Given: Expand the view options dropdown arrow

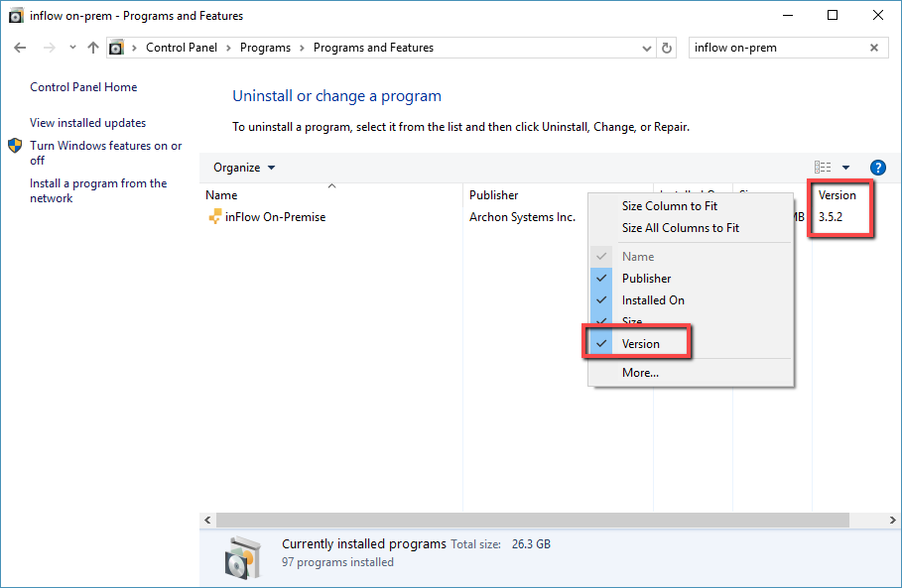Looking at the screenshot, I should [x=845, y=168].
